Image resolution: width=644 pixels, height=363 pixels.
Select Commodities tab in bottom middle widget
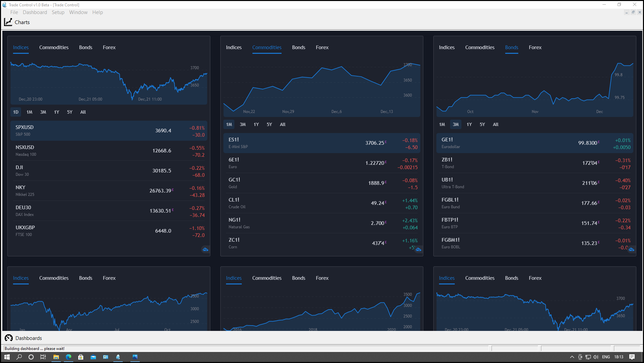[267, 278]
